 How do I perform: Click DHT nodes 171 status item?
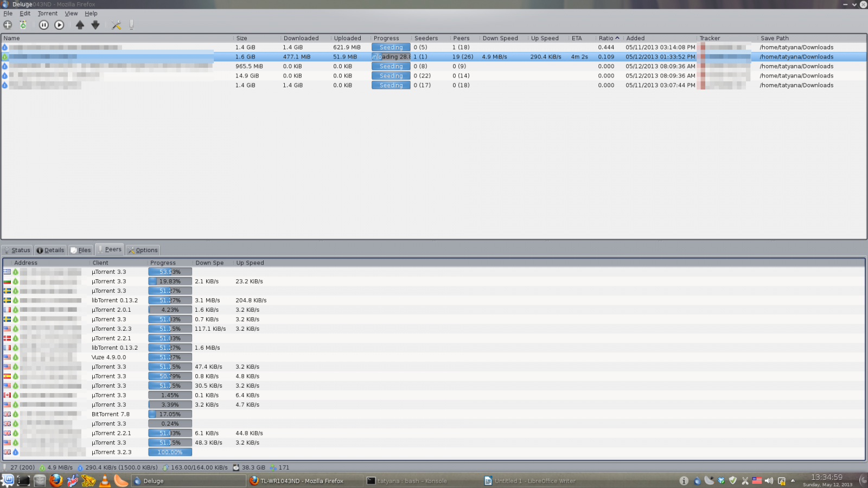point(280,467)
